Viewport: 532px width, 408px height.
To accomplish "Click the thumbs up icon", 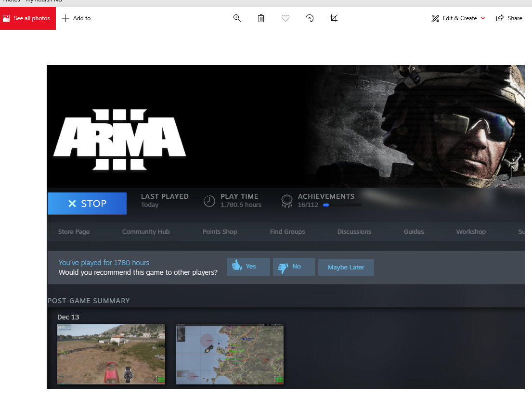I will point(237,265).
